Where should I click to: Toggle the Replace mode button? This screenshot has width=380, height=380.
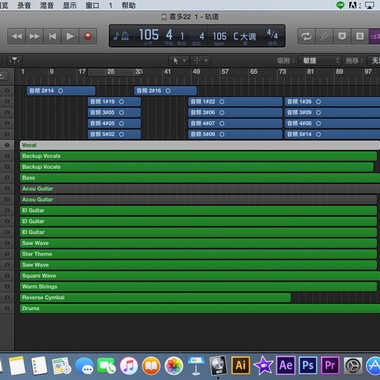pos(342,36)
